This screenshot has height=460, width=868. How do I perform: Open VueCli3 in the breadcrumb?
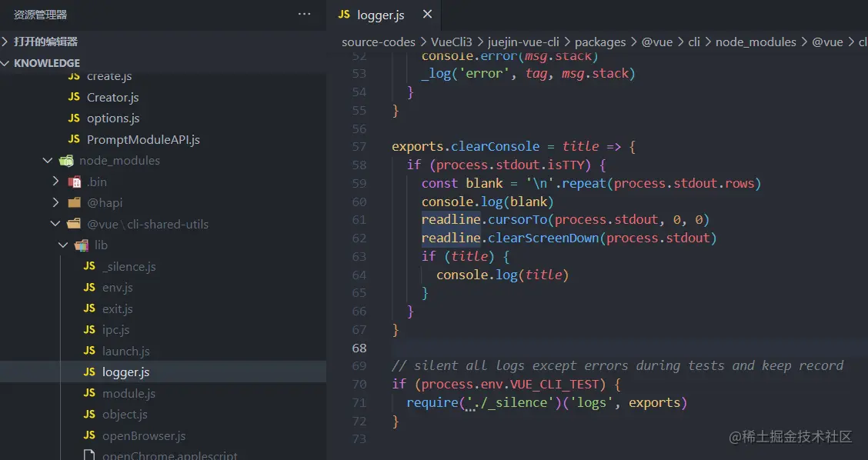(x=451, y=42)
